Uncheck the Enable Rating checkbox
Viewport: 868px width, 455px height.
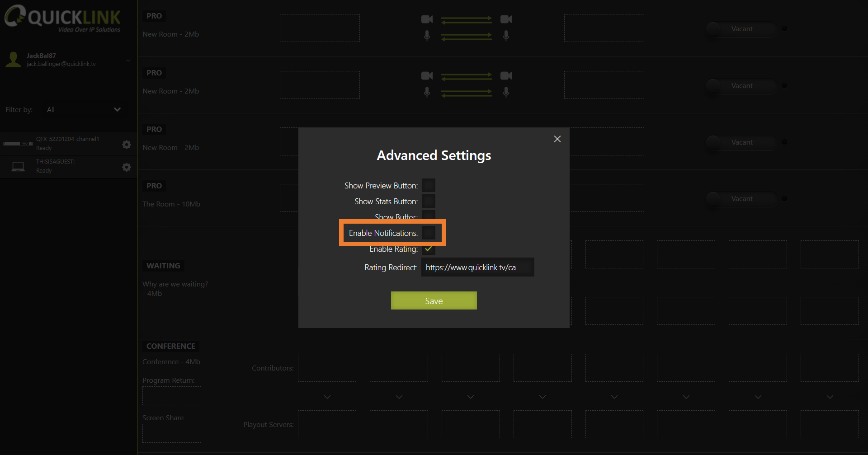(x=428, y=249)
